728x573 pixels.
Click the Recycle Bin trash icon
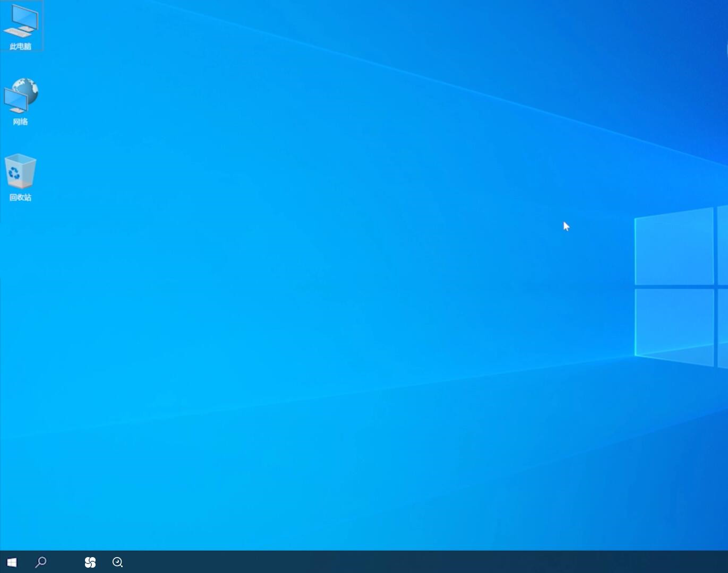[20, 172]
